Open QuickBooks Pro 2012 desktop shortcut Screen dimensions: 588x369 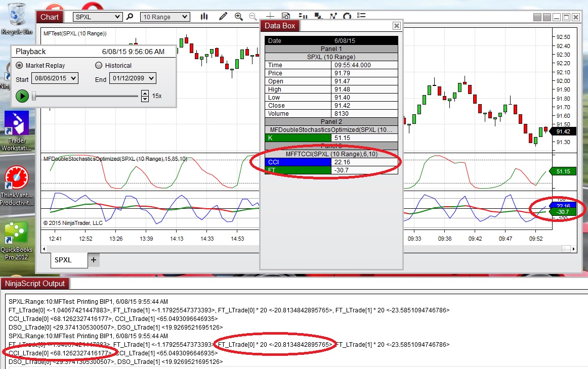point(17,241)
